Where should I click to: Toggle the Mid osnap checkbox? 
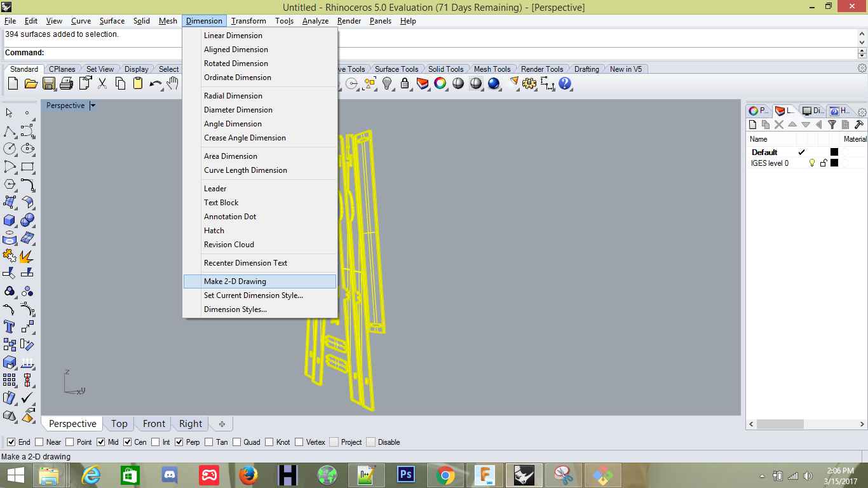click(x=100, y=442)
